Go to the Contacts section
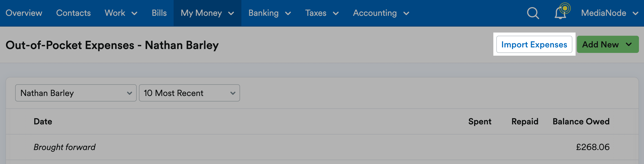The width and height of the screenshot is (644, 164). coord(73,13)
